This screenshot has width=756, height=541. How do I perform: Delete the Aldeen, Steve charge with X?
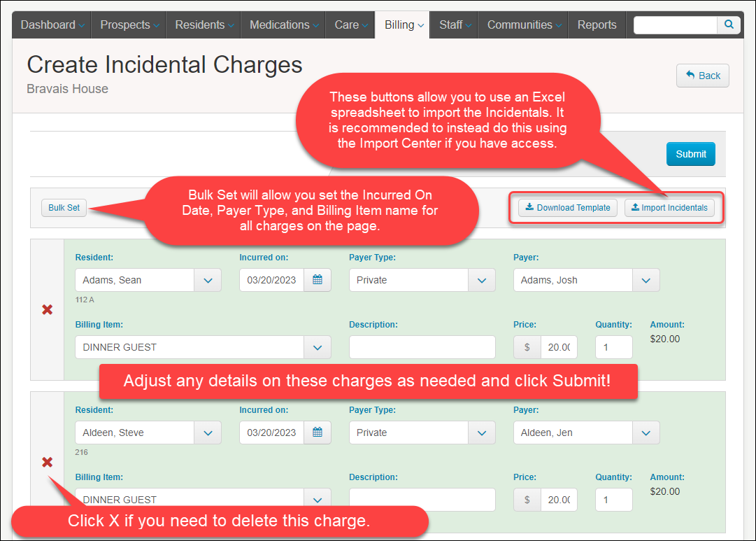[x=48, y=462]
